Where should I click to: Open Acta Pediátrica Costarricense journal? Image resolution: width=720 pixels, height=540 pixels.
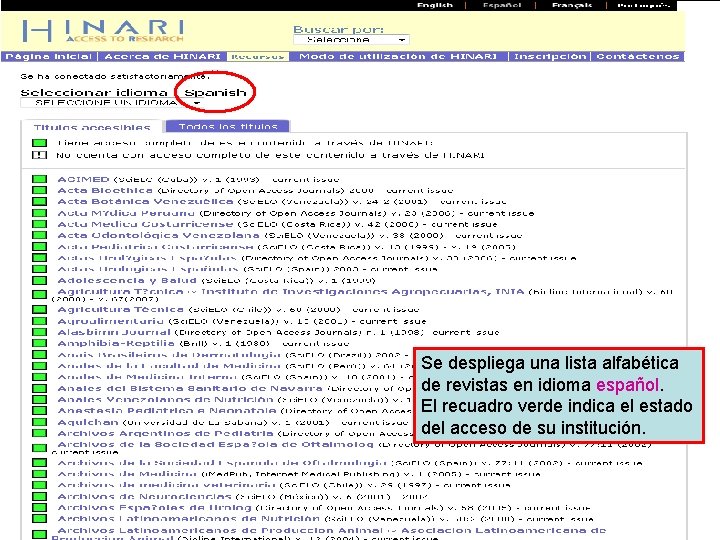(x=155, y=247)
